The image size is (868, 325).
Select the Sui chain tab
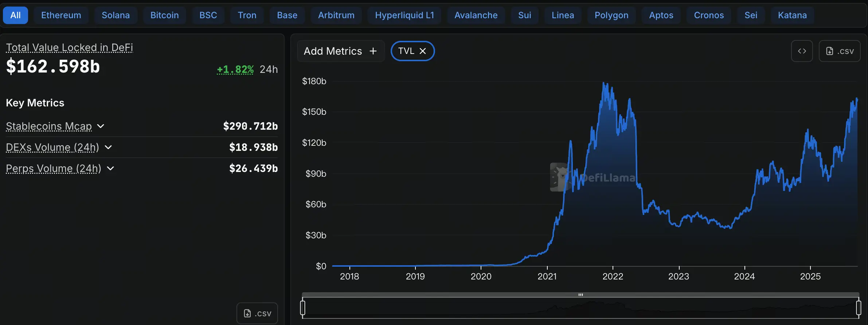coord(525,15)
